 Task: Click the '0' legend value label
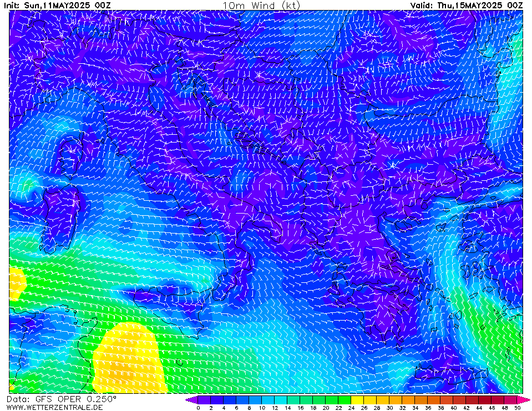point(198,408)
